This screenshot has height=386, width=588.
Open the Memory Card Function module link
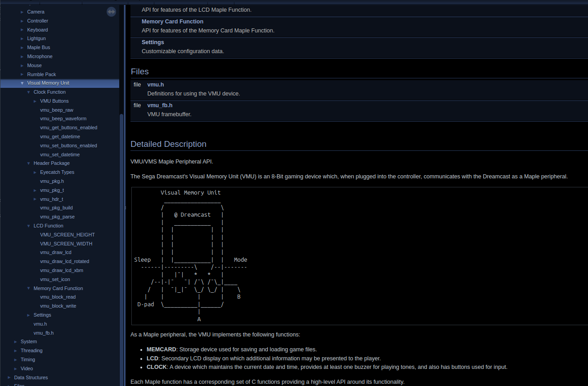172,22
